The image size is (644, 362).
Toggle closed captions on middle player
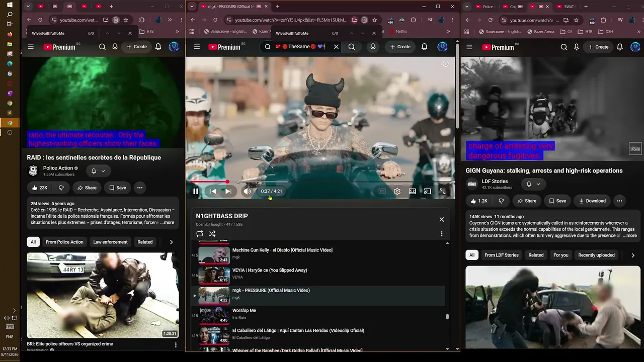click(382, 191)
